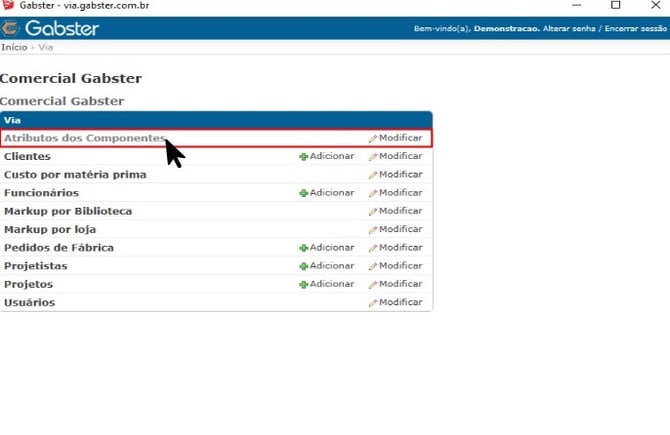Viewport: 670px width, 435px height.
Task: Click the green plus icon for Pedidos de Fábrica
Action: (304, 248)
